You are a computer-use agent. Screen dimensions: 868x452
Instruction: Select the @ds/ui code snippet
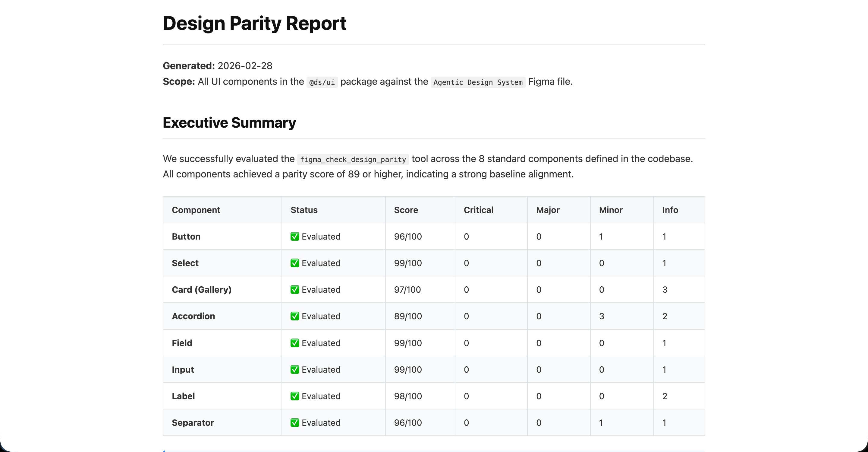click(x=322, y=82)
